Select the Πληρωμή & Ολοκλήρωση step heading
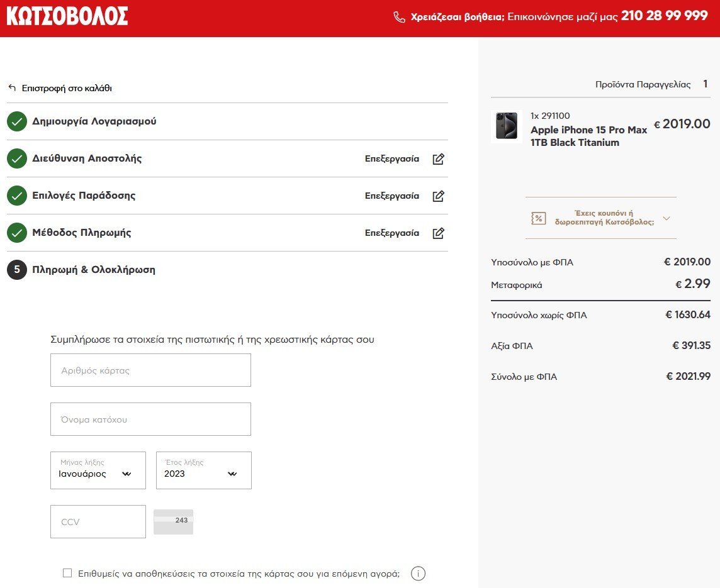This screenshot has height=588, width=720. [x=94, y=270]
